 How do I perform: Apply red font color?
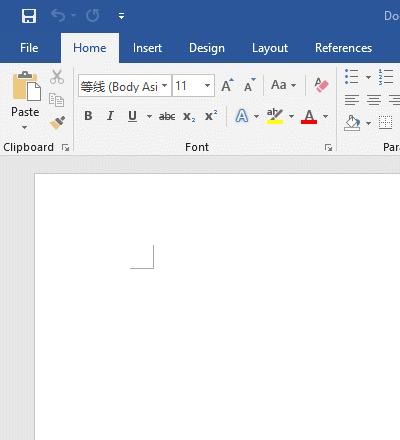pyautogui.click(x=309, y=116)
